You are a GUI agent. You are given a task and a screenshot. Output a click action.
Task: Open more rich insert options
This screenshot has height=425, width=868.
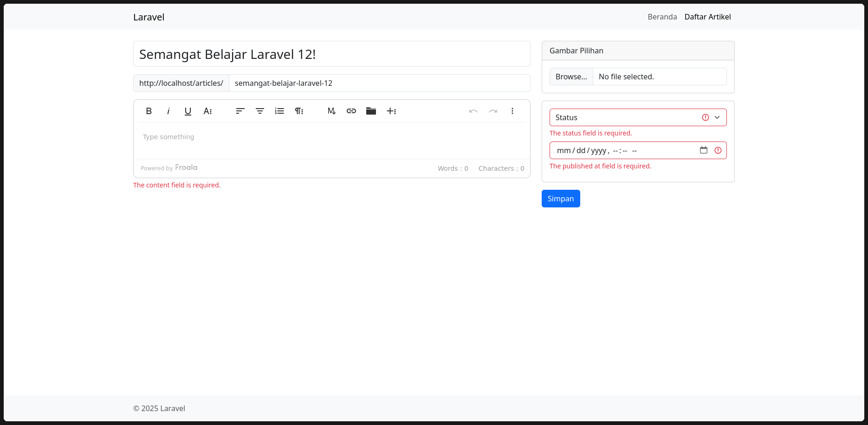(x=391, y=111)
